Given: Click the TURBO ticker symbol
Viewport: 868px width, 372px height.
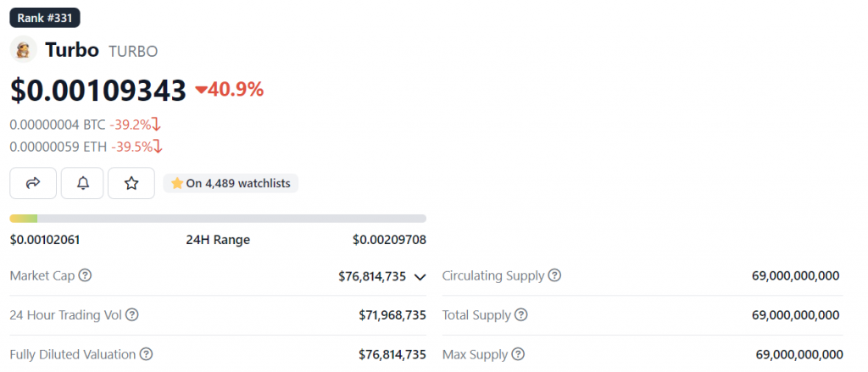Looking at the screenshot, I should coord(133,51).
